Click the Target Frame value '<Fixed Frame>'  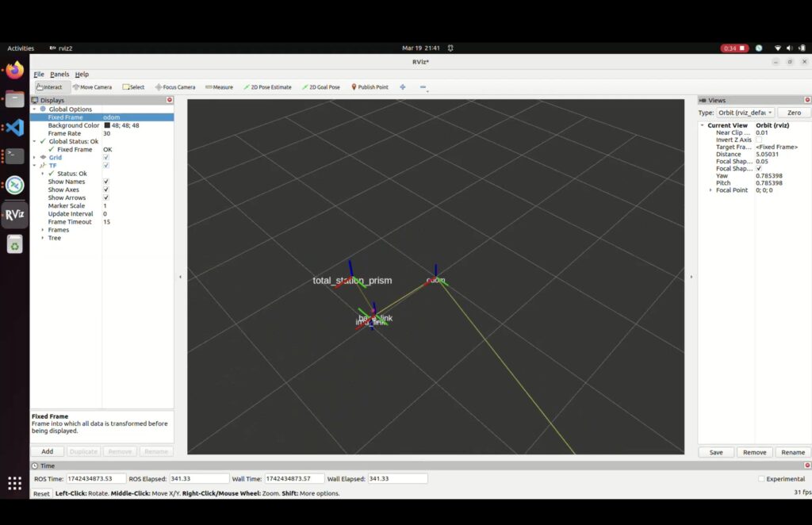[777, 147]
